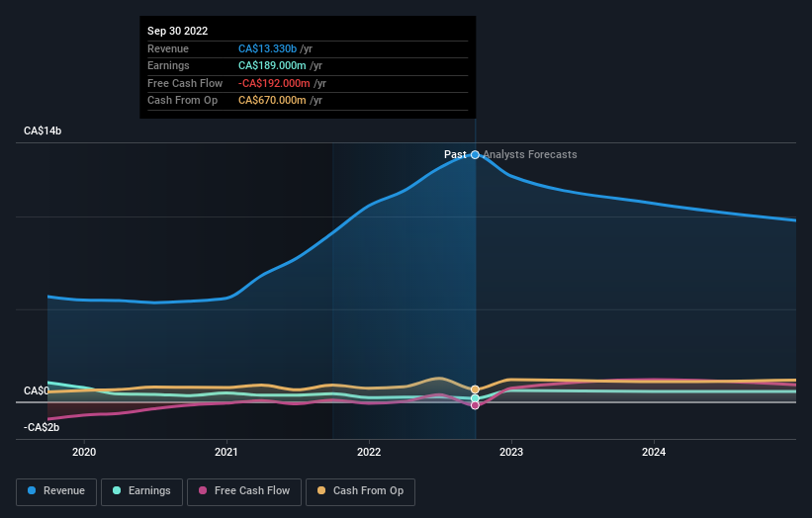Click the 2023 x-axis label
Image resolution: width=812 pixels, height=518 pixels.
tap(511, 452)
